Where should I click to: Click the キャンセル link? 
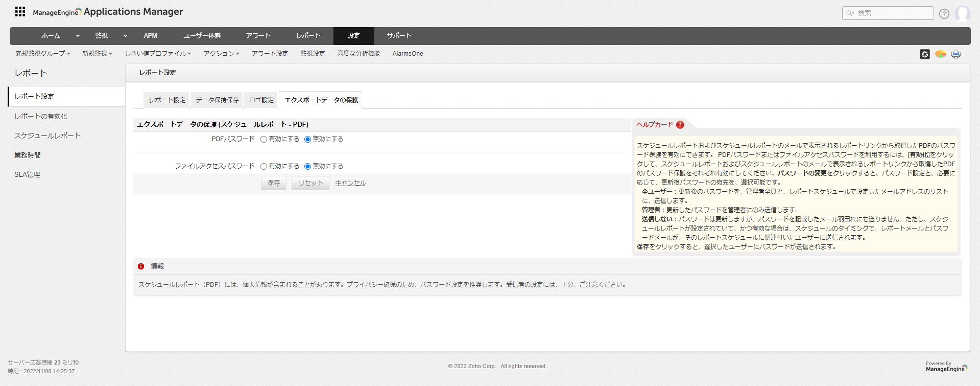[x=350, y=183]
